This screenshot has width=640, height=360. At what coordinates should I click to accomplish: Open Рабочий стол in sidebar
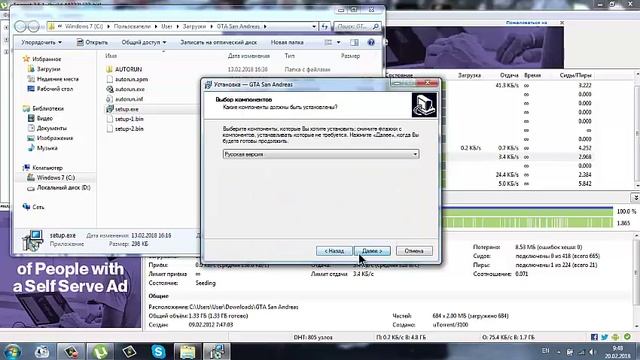55,89
